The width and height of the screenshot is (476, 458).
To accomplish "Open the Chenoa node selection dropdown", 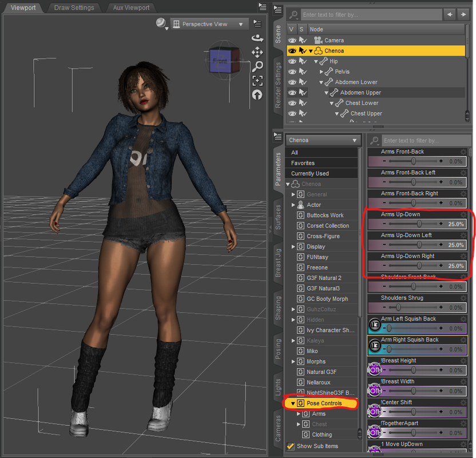I will 323,140.
